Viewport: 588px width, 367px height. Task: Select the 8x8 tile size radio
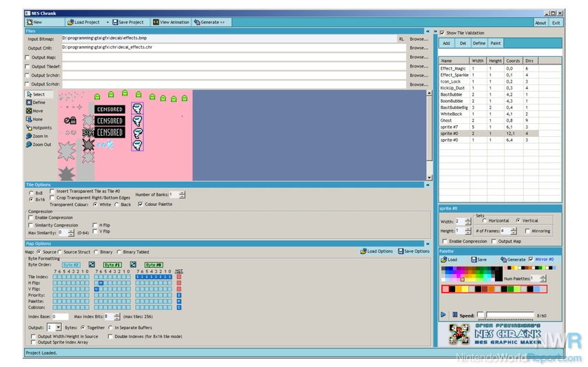coord(31,193)
